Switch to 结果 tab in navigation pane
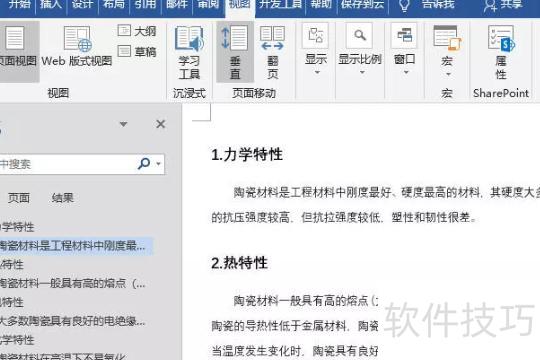Viewport: 540px width, 360px height. (63, 198)
